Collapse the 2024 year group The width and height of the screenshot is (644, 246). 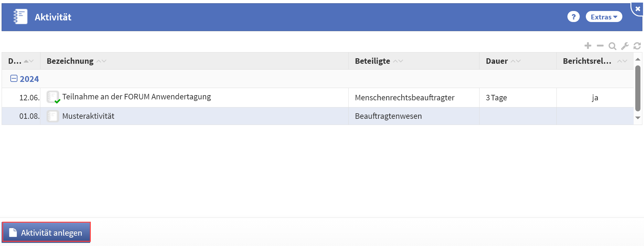pyautogui.click(x=14, y=79)
